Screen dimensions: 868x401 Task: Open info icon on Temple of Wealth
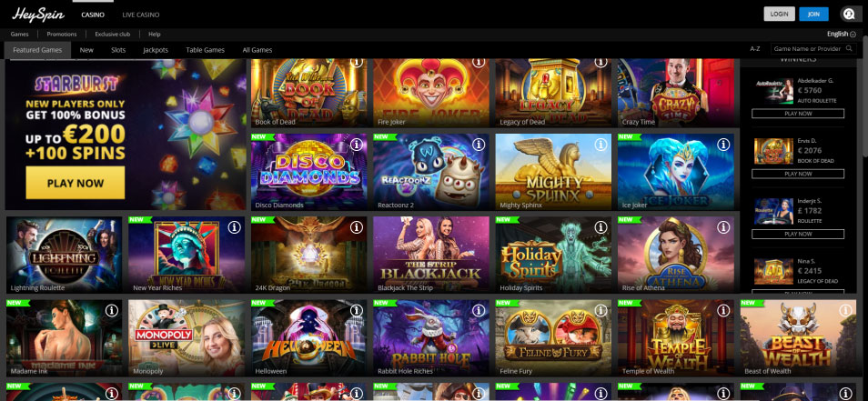pos(723,311)
